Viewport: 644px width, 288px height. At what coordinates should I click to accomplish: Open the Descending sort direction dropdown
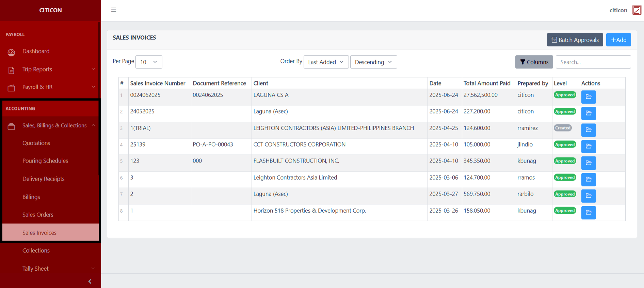click(373, 62)
